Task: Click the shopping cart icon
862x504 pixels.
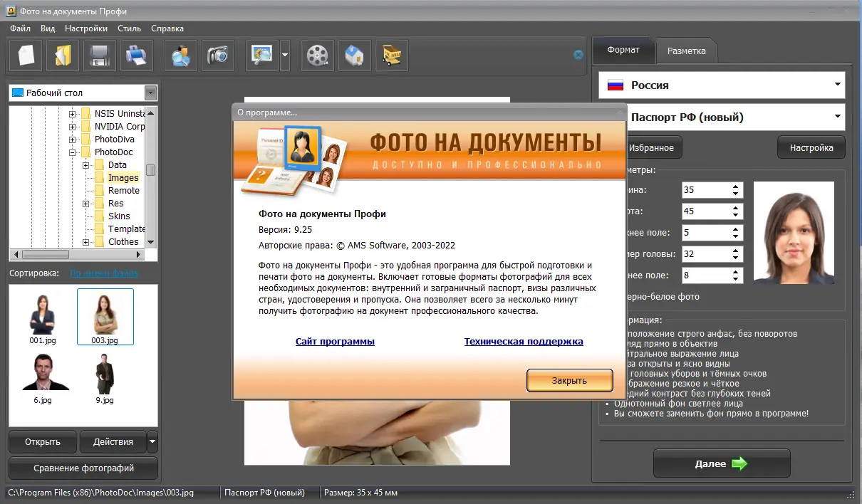Action: tap(391, 55)
